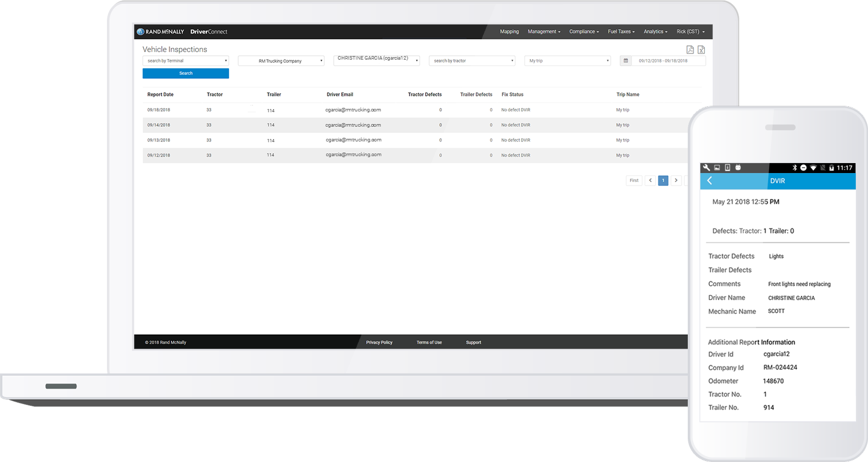Tap Bluetooth icon in phone status bar
868x462 pixels.
(795, 168)
